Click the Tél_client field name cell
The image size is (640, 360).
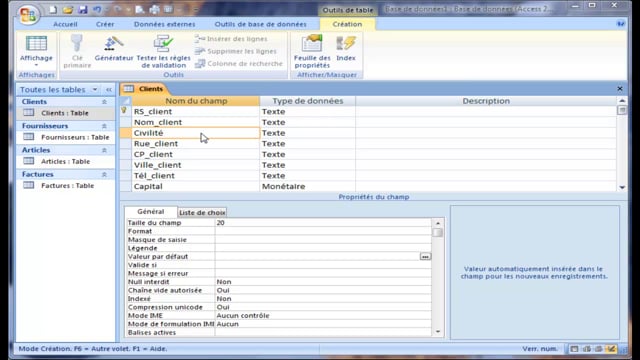[x=196, y=176]
